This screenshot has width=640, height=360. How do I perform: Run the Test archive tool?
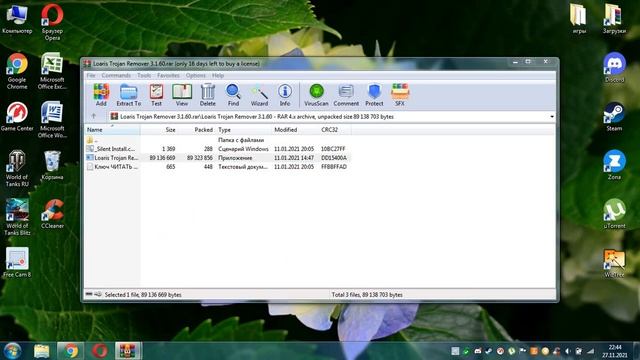pyautogui.click(x=156, y=95)
